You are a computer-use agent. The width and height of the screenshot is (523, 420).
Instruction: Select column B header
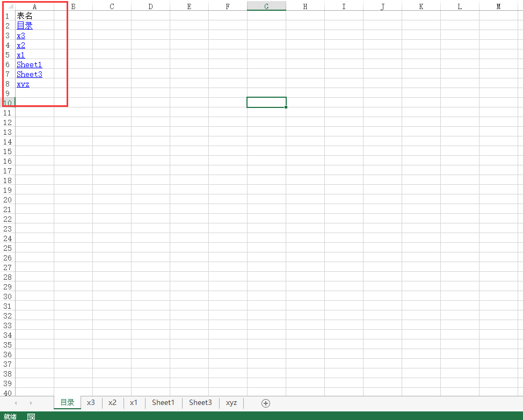tap(74, 6)
